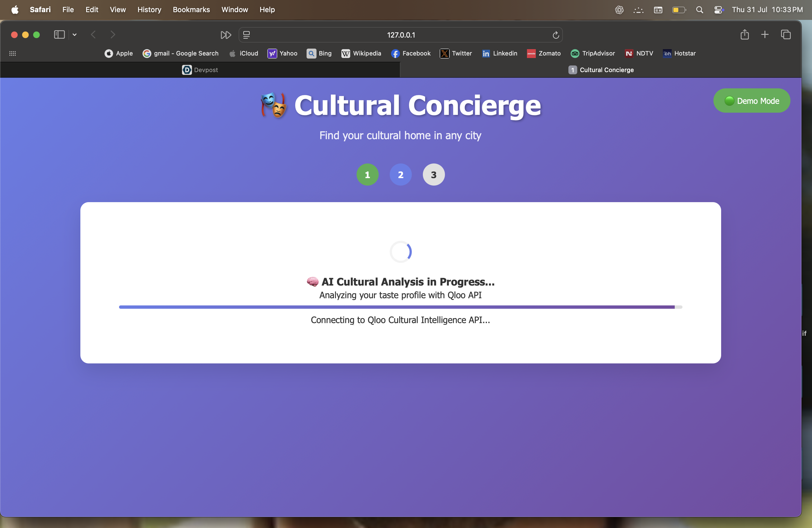Select step 2 circle indicator
Image resolution: width=812 pixels, height=528 pixels.
(x=400, y=175)
